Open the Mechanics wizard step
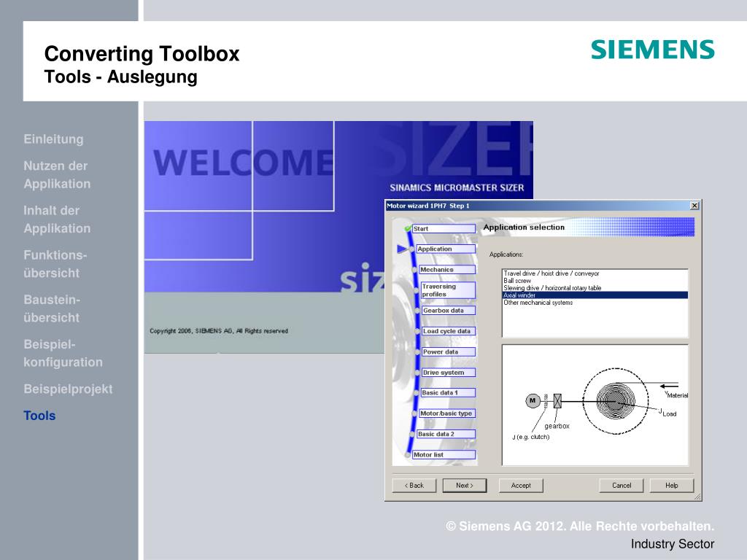Image resolution: width=747 pixels, height=560 pixels. (447, 270)
